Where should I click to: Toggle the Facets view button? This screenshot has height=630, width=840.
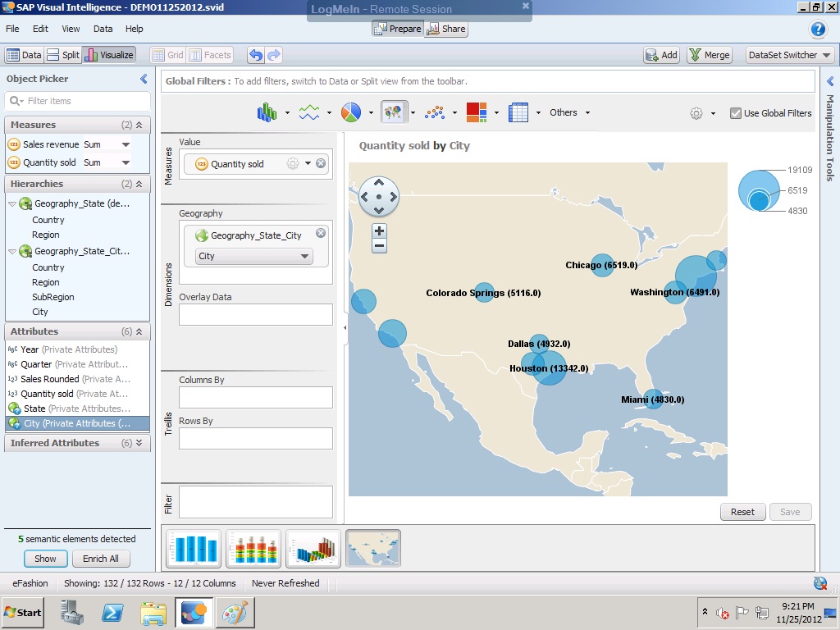click(210, 55)
